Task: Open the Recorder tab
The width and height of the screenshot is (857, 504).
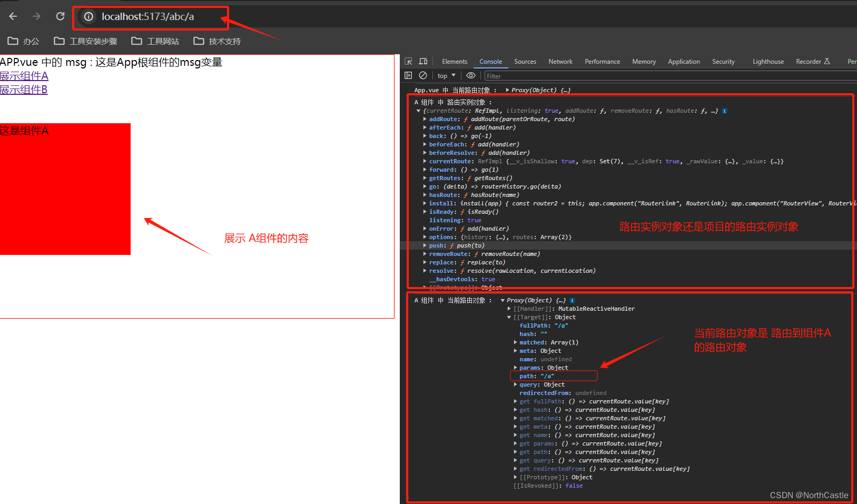Action: tap(813, 62)
